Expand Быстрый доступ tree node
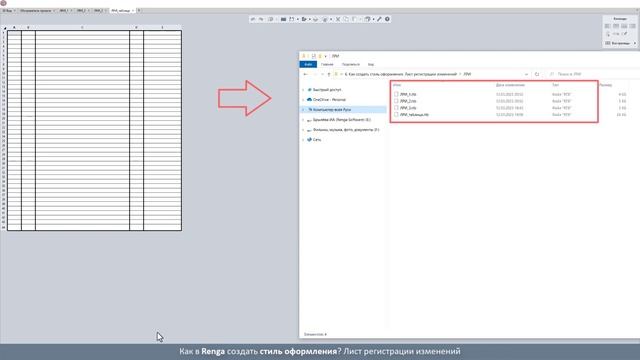The image size is (640, 360). click(x=303, y=90)
